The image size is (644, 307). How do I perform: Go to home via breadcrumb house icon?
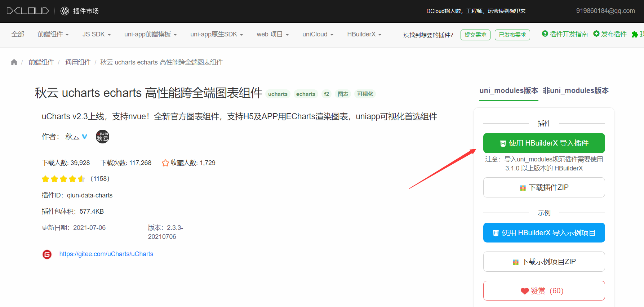click(x=14, y=62)
